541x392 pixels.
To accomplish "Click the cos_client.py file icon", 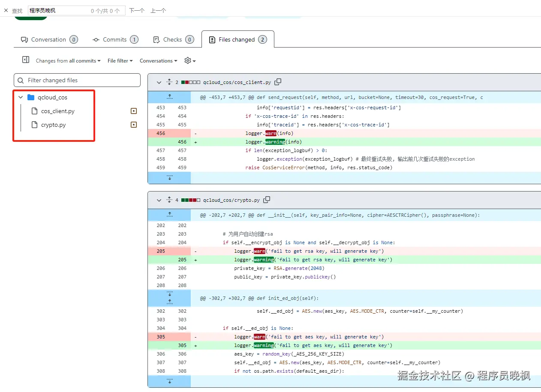I will pos(34,111).
